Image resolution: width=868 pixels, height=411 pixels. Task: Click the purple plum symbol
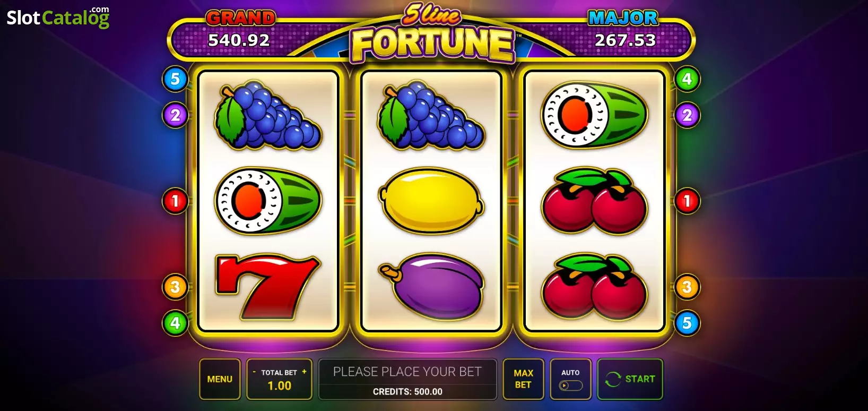pyautogui.click(x=431, y=287)
